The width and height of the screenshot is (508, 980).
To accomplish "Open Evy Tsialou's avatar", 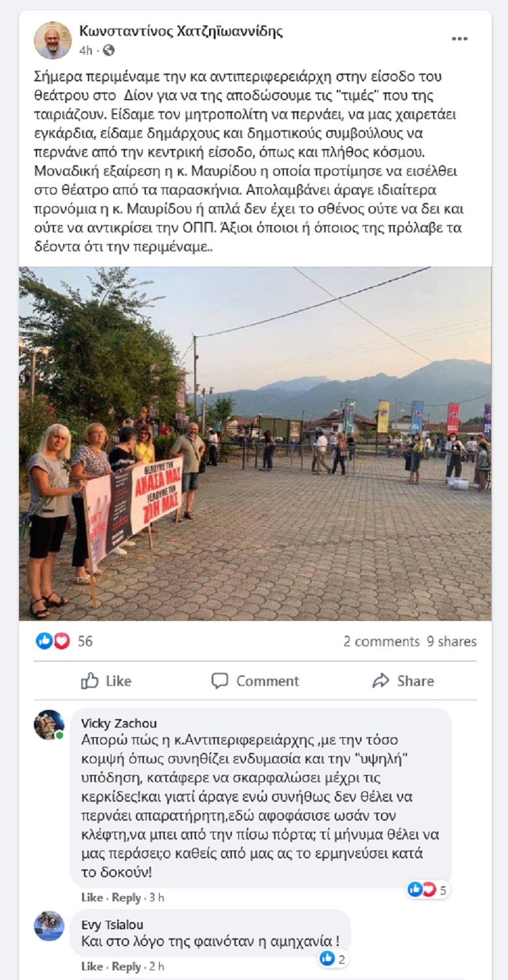I will (49, 926).
